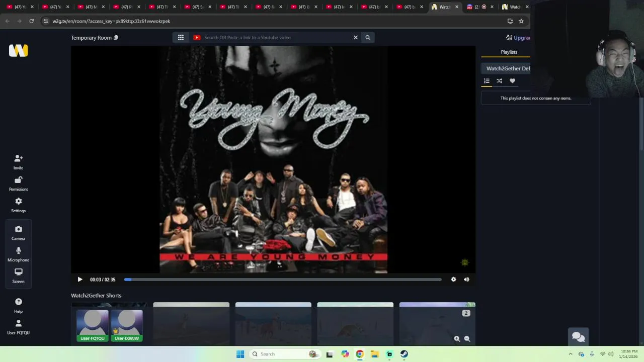Click the playlist heart favorites icon
Screen dimensions: 644x362
512,81
